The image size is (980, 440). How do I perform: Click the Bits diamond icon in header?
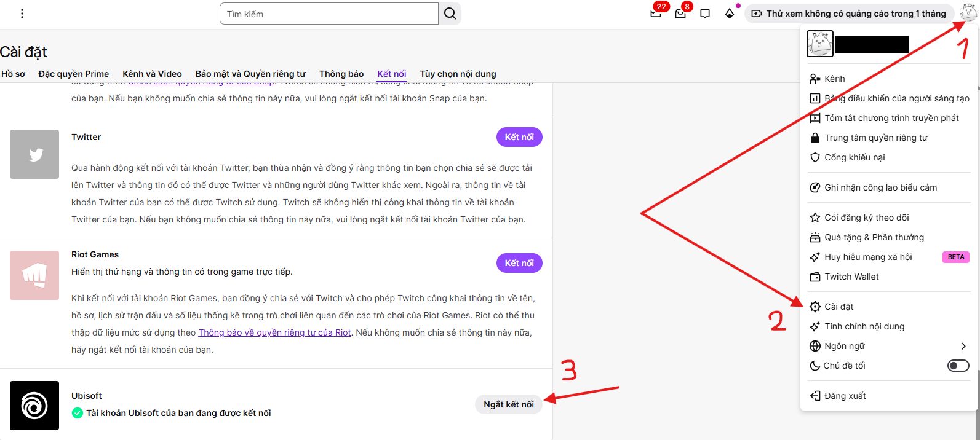pyautogui.click(x=730, y=14)
